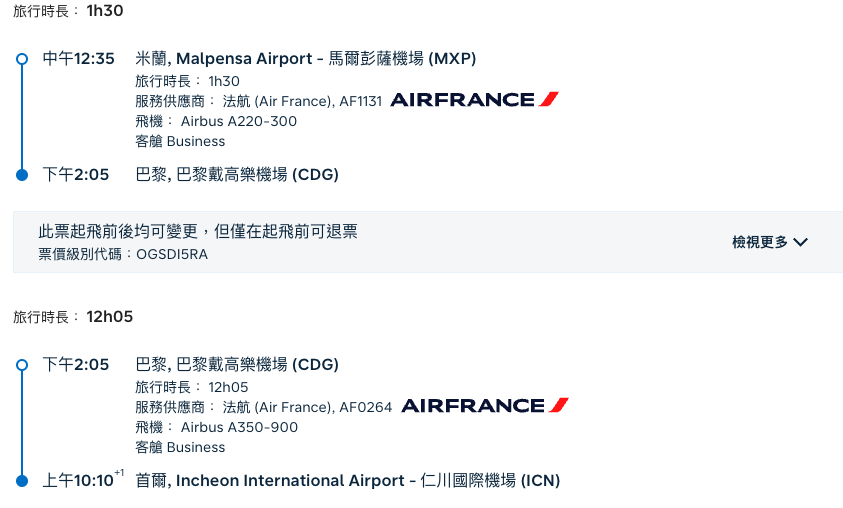
Task: Click the filled circle marker at Incheon arrival
Action: coord(22,481)
